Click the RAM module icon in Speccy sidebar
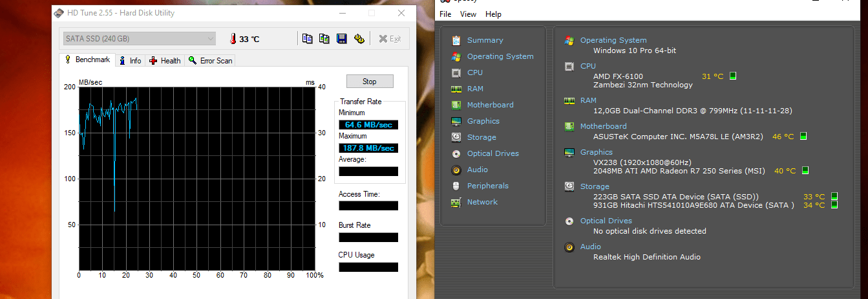868x299 pixels. (x=456, y=89)
